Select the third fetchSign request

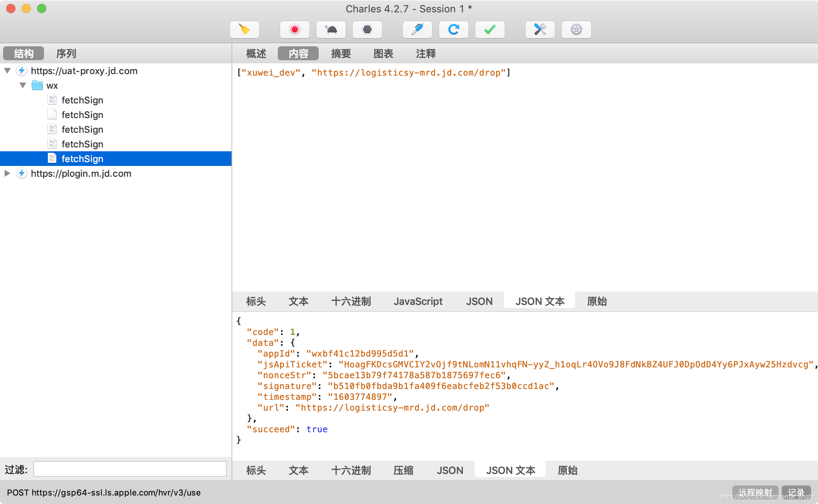pyautogui.click(x=116, y=129)
